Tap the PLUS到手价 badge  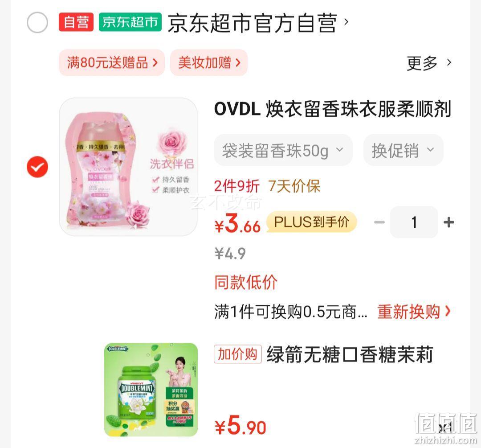[312, 222]
